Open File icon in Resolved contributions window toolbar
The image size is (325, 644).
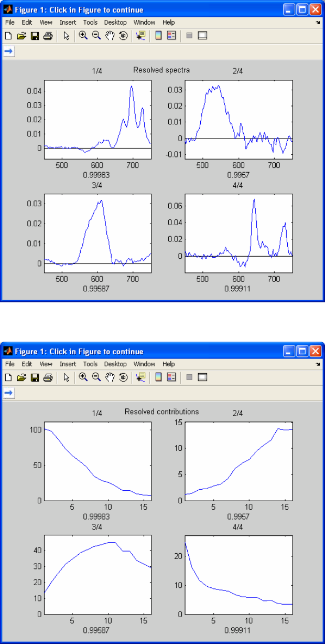(21, 377)
